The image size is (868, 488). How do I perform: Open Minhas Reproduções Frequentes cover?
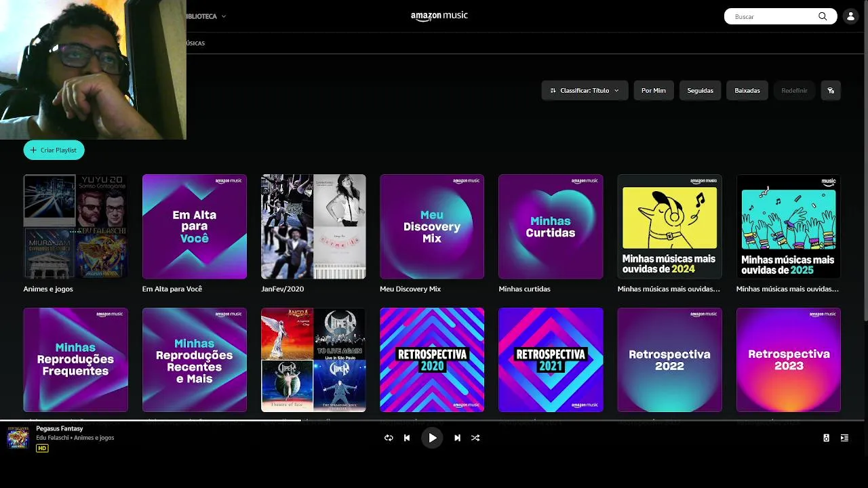[75, 360]
